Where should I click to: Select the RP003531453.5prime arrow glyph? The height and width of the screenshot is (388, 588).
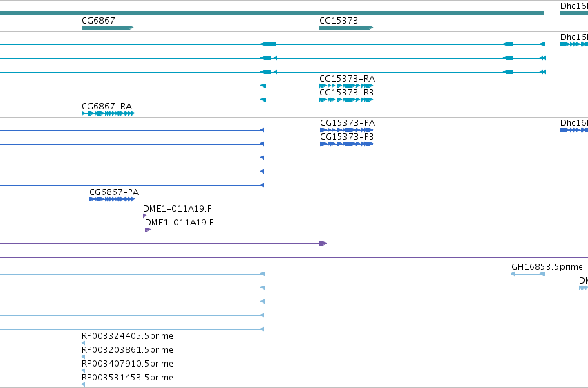coord(83,385)
